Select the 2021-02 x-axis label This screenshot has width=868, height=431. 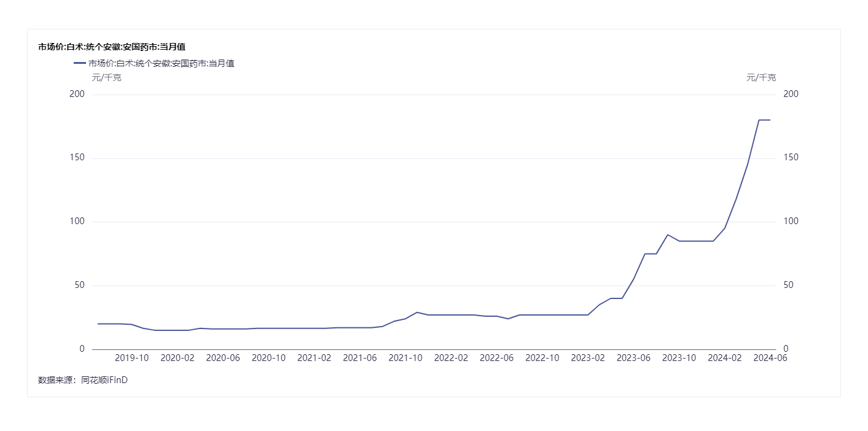[x=315, y=358]
